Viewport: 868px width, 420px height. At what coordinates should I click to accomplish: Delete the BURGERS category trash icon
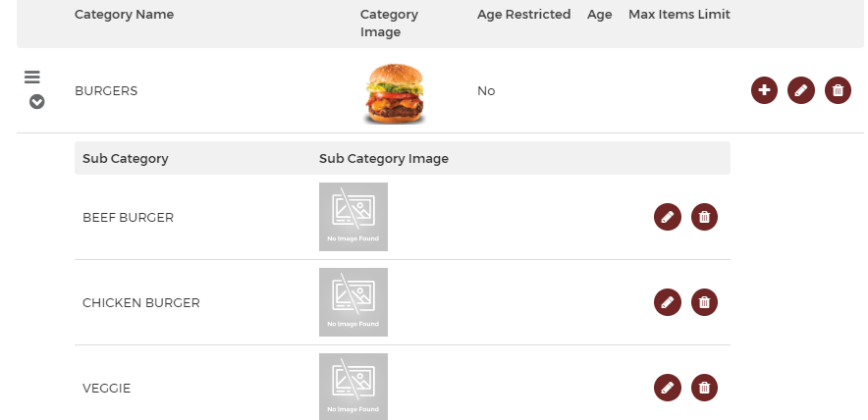[838, 90]
